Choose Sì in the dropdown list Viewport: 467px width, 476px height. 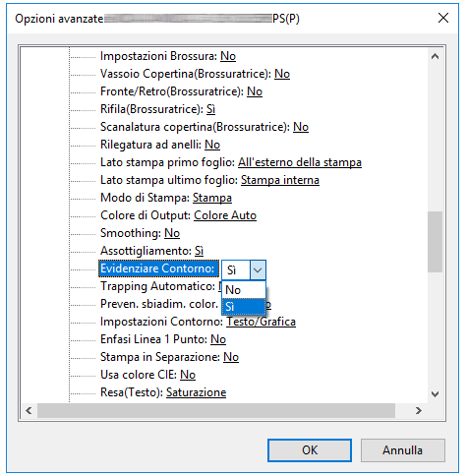coord(244,307)
